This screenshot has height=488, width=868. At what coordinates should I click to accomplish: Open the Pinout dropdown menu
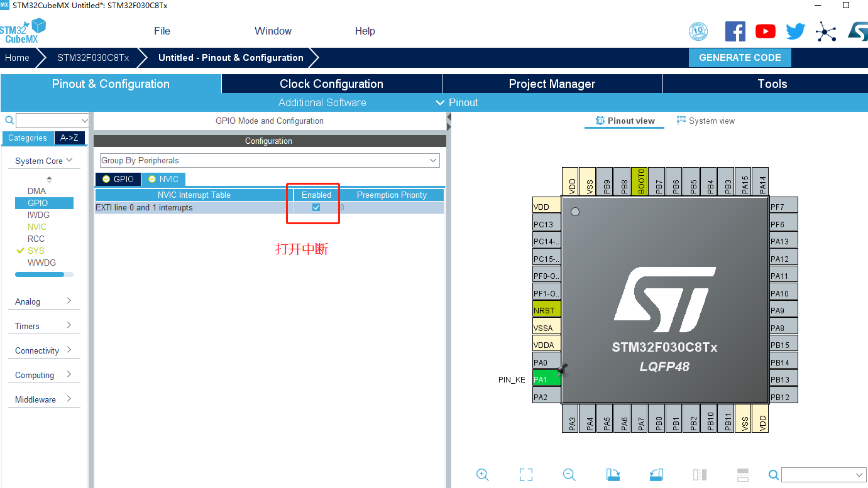(x=457, y=102)
